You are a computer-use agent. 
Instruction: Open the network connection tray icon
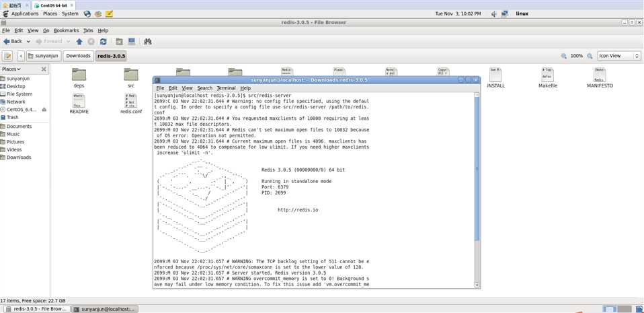(x=505, y=13)
